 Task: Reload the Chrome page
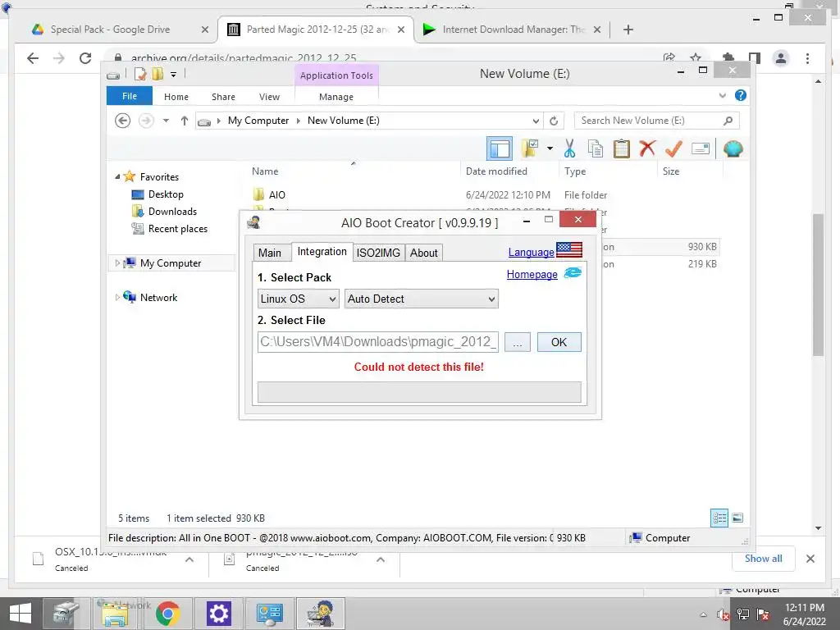pyautogui.click(x=85, y=58)
